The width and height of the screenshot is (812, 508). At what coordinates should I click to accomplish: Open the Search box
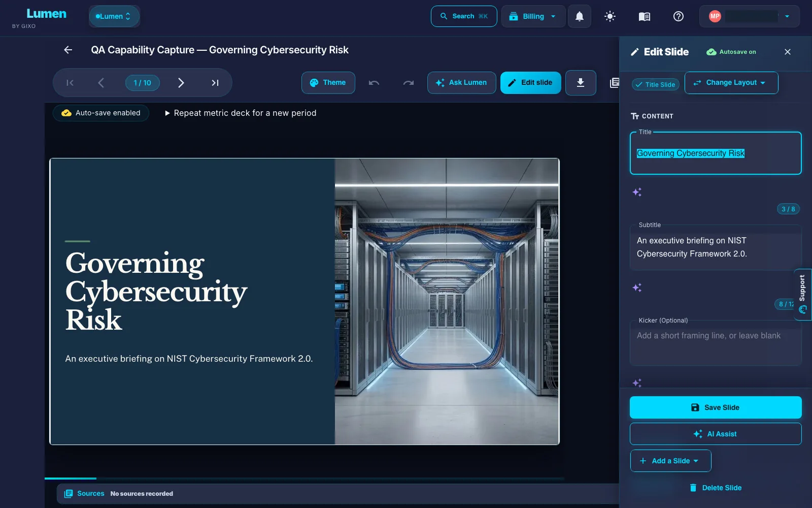click(464, 16)
